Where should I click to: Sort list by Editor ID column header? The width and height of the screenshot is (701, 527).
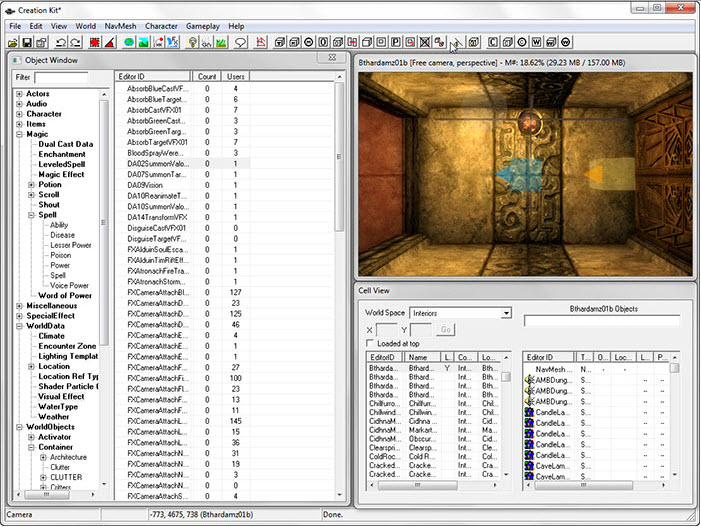[x=152, y=76]
